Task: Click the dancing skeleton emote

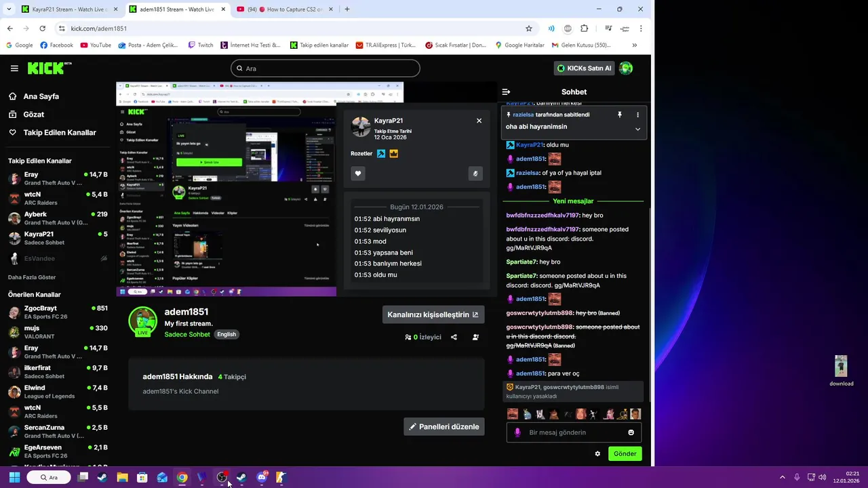Action: (x=593, y=413)
